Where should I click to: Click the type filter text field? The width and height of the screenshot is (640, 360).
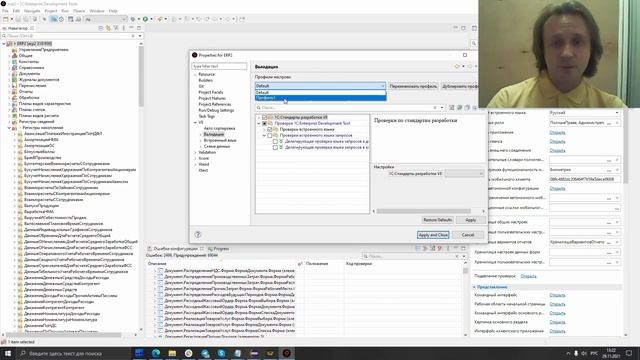pyautogui.click(x=219, y=66)
